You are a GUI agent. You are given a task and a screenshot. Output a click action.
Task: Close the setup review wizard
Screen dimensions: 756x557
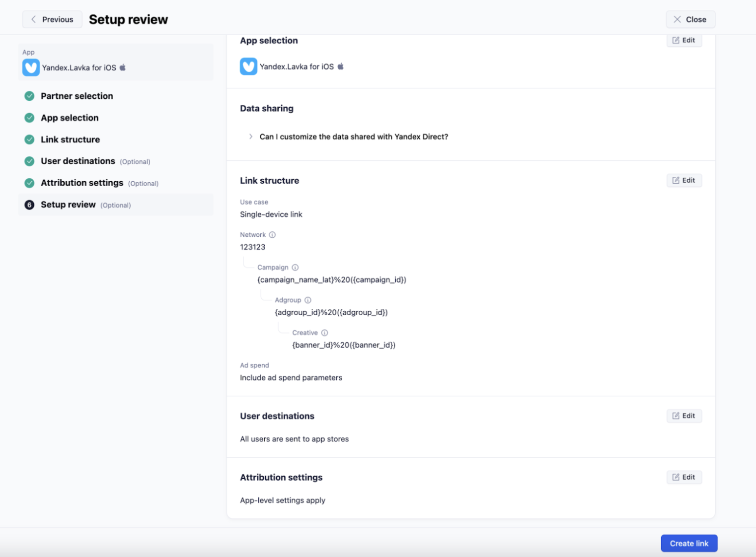pyautogui.click(x=690, y=19)
